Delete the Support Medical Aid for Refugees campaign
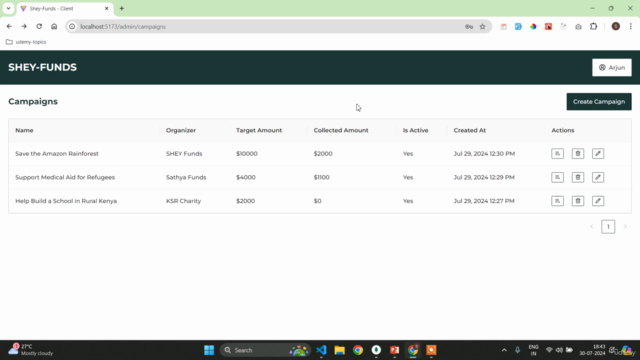This screenshot has width=640, height=360. tap(578, 177)
